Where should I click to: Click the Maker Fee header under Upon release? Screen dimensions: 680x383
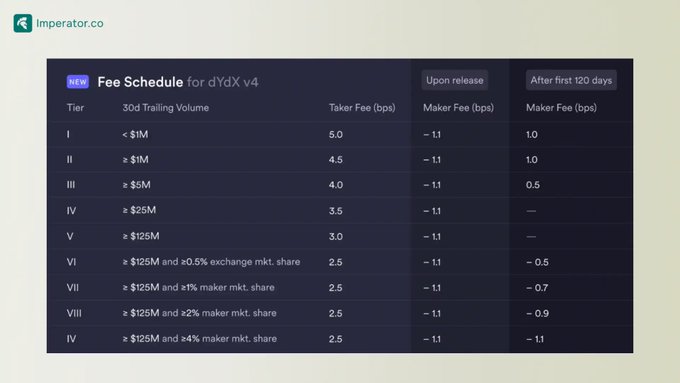coord(458,108)
